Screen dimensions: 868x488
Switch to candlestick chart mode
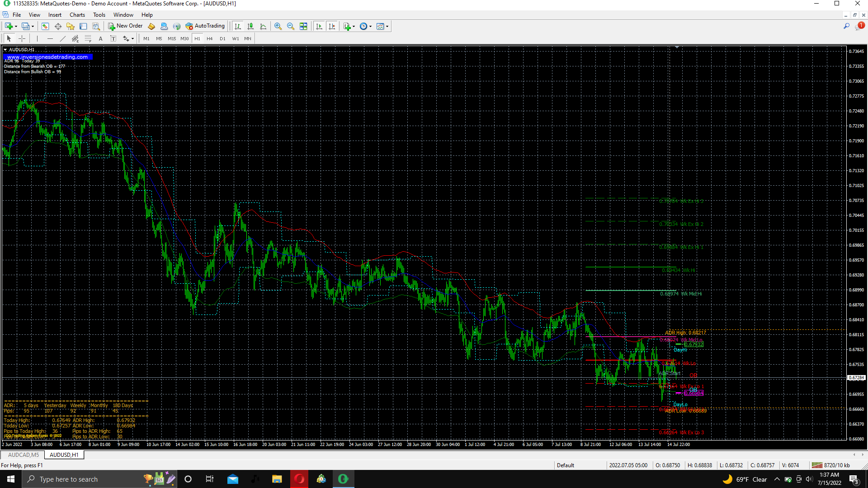tap(250, 26)
